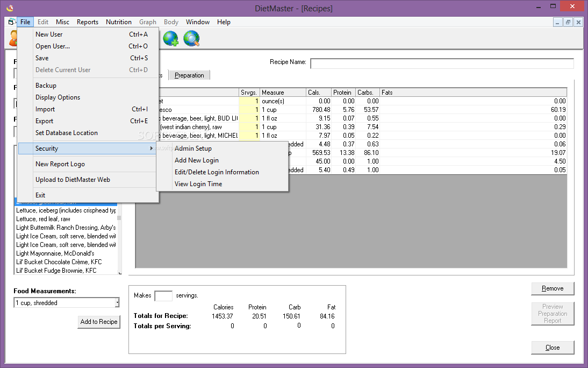Image resolution: width=588 pixels, height=368 pixels.
Task: Click the 780.48 calories cell
Action: 319,110
